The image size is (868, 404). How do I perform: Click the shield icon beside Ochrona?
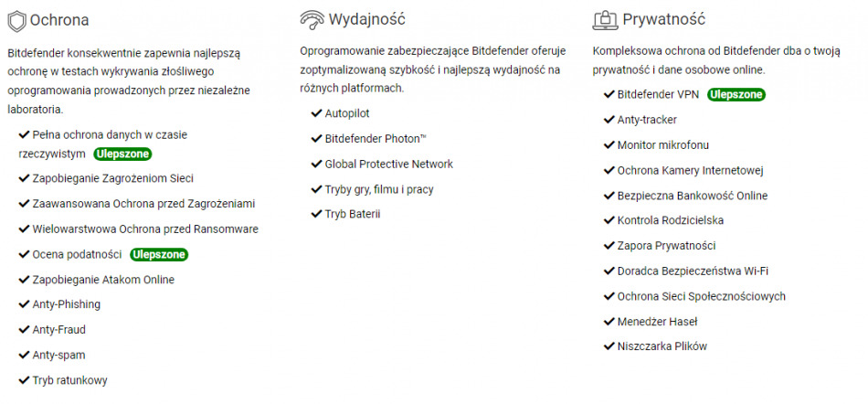(16, 19)
